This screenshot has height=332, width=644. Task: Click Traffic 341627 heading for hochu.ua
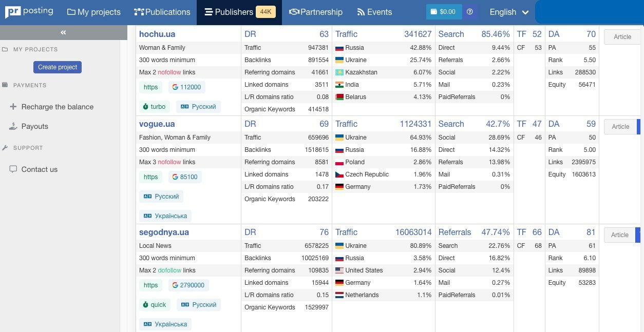point(383,34)
